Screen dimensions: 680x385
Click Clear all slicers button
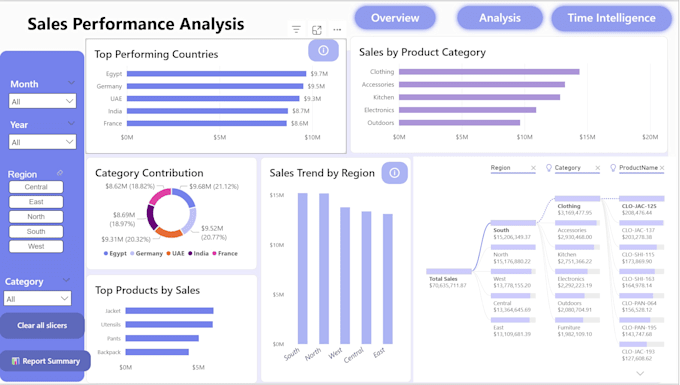[42, 326]
